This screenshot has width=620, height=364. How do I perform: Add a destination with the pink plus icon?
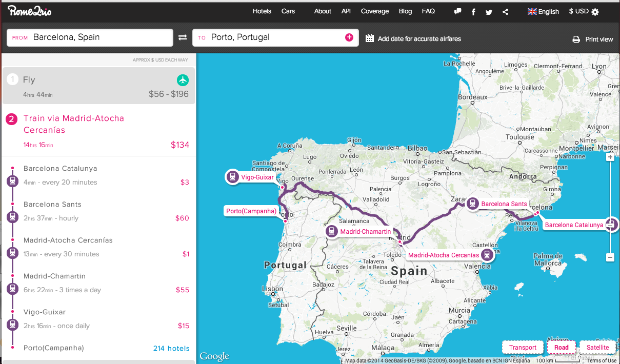point(349,37)
